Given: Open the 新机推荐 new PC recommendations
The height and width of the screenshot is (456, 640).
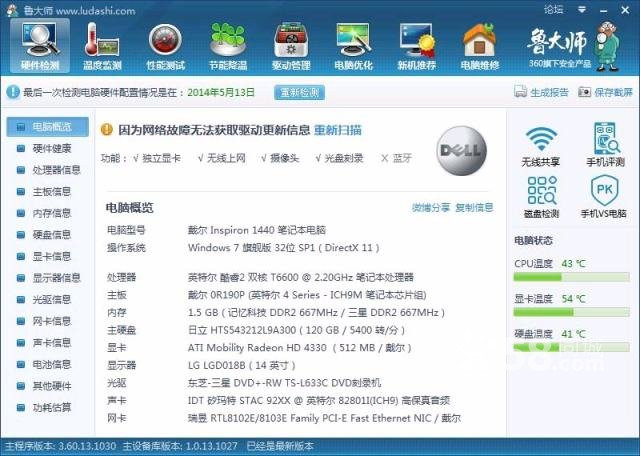Looking at the screenshot, I should 417,46.
